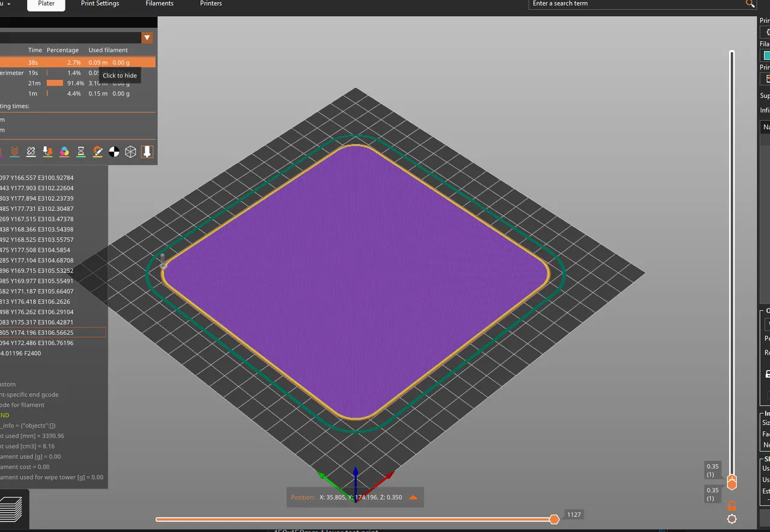Click the shells wireframe cube icon

[x=131, y=151]
